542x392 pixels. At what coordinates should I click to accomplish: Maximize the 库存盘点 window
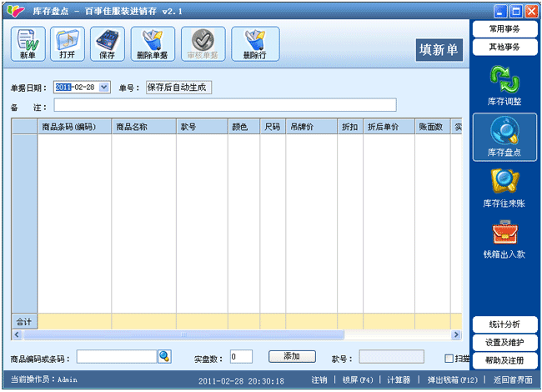(x=516, y=11)
